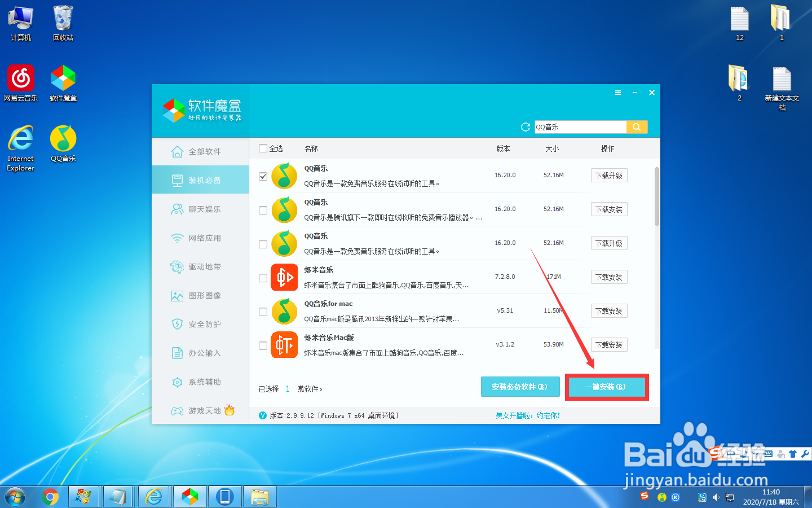Click the refresh icon beside search box
The width and height of the screenshot is (812, 508).
click(x=525, y=127)
